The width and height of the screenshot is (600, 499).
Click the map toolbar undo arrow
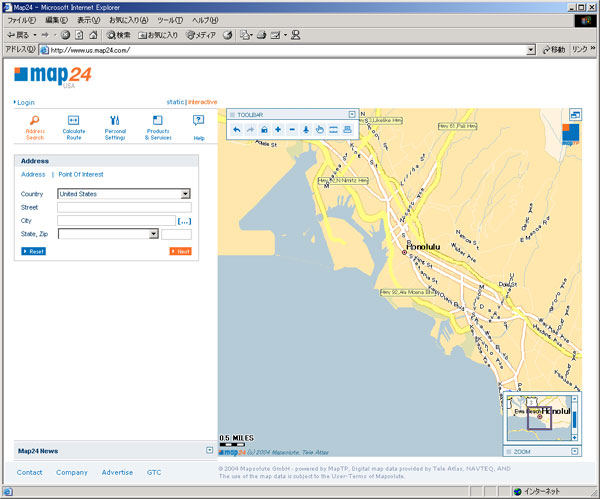pos(236,130)
